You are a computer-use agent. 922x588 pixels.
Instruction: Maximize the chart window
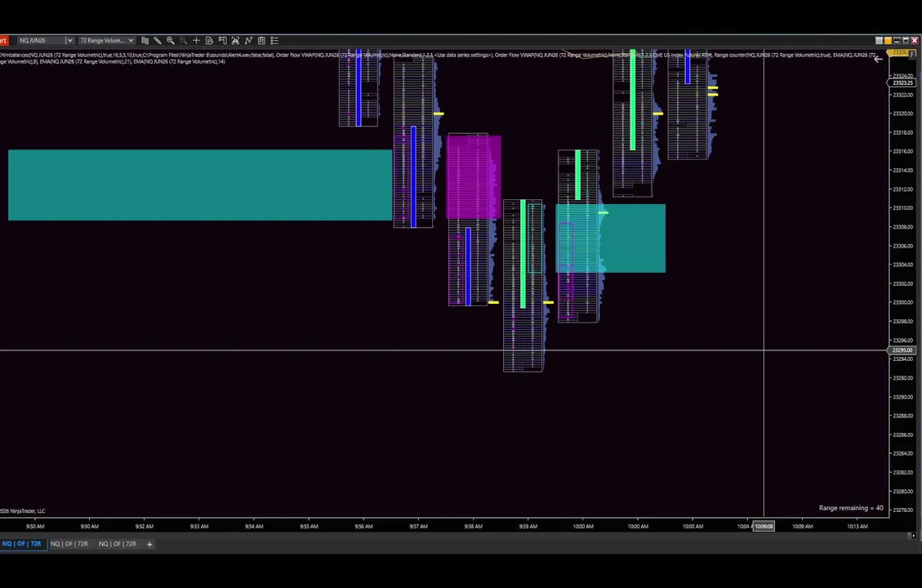(x=906, y=41)
